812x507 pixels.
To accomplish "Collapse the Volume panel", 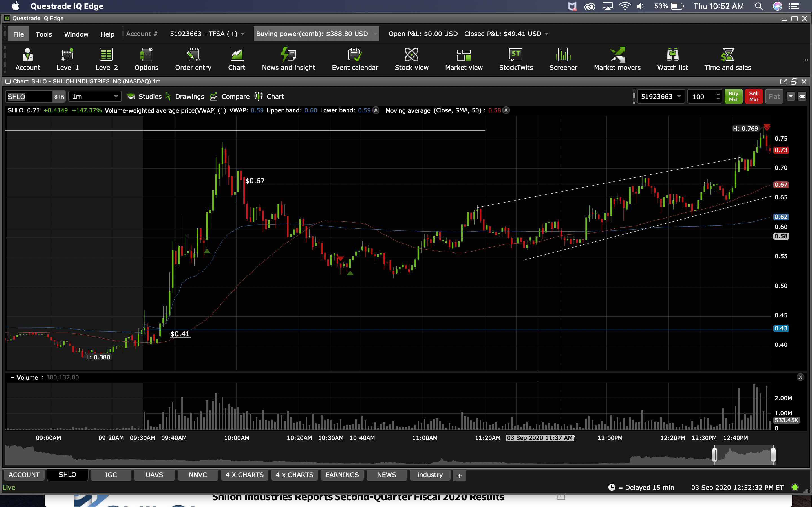I will [12, 377].
